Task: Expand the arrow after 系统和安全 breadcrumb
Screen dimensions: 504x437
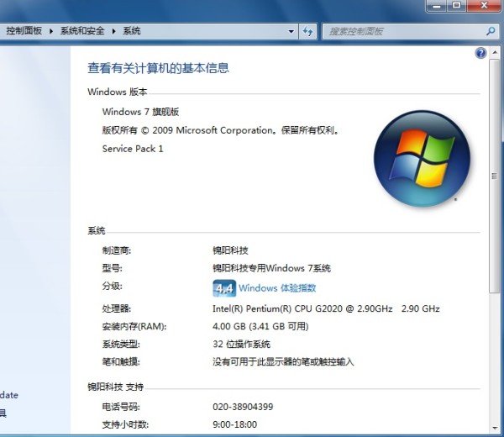Action: pos(113,31)
